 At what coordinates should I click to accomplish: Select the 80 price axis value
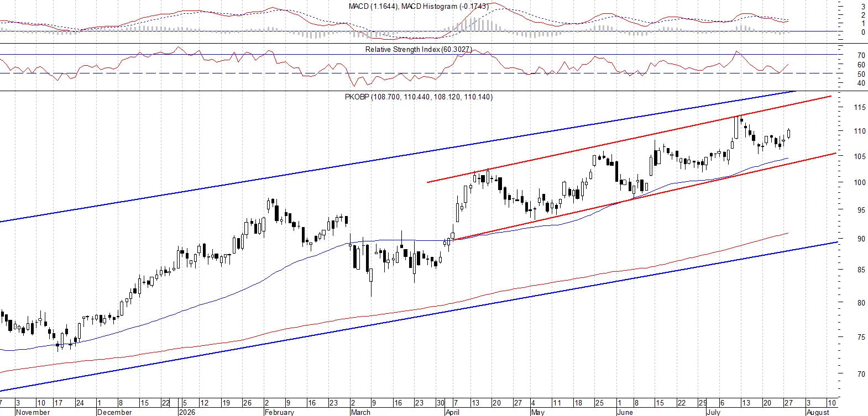coord(861,302)
